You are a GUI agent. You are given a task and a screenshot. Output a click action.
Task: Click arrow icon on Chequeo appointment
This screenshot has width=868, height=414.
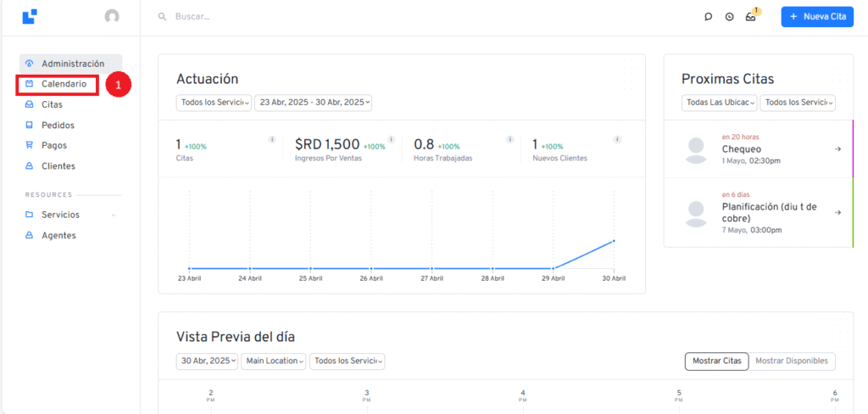(x=837, y=149)
